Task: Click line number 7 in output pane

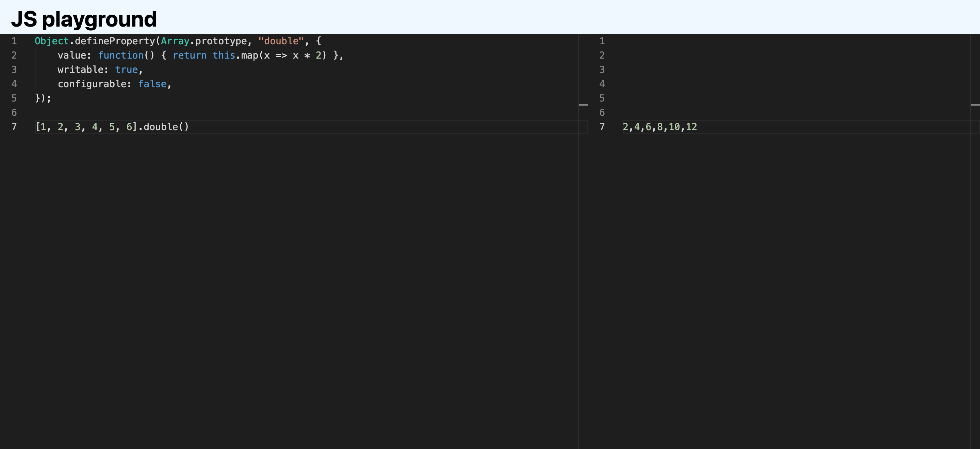Action: [602, 127]
